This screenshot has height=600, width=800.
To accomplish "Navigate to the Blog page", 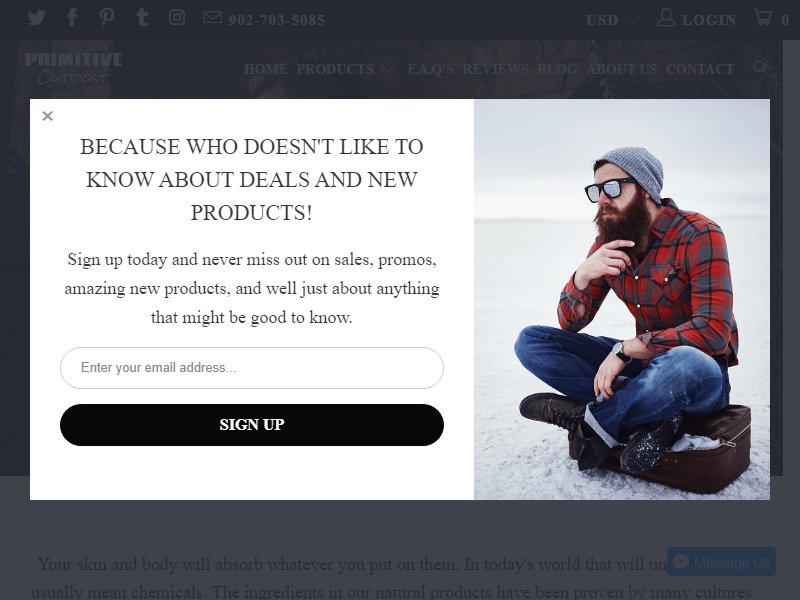I will (557, 69).
